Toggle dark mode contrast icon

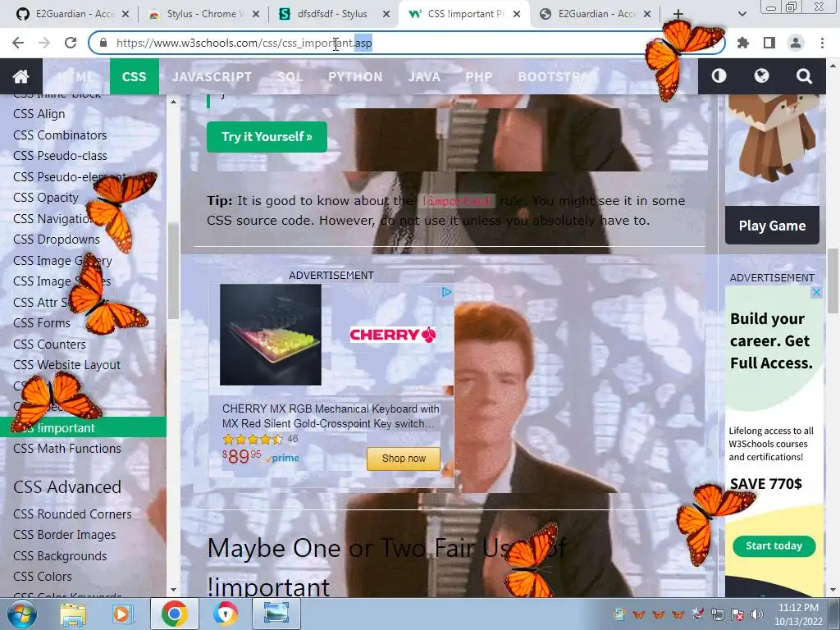719,76
